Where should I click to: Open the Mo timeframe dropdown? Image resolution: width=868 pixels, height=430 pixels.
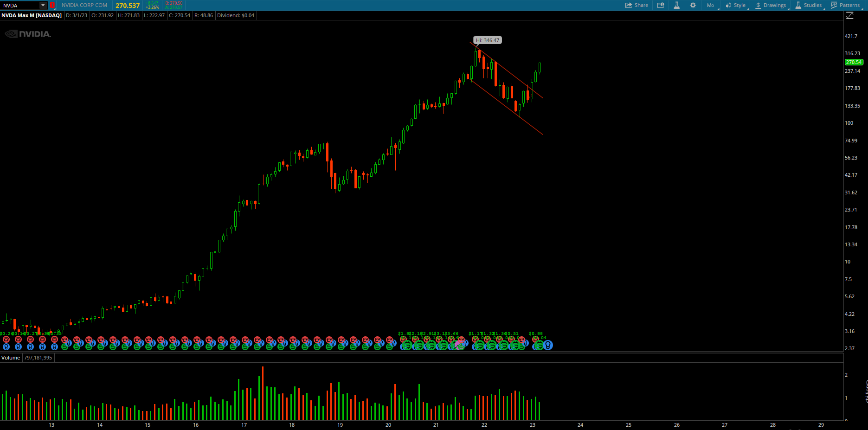[710, 5]
